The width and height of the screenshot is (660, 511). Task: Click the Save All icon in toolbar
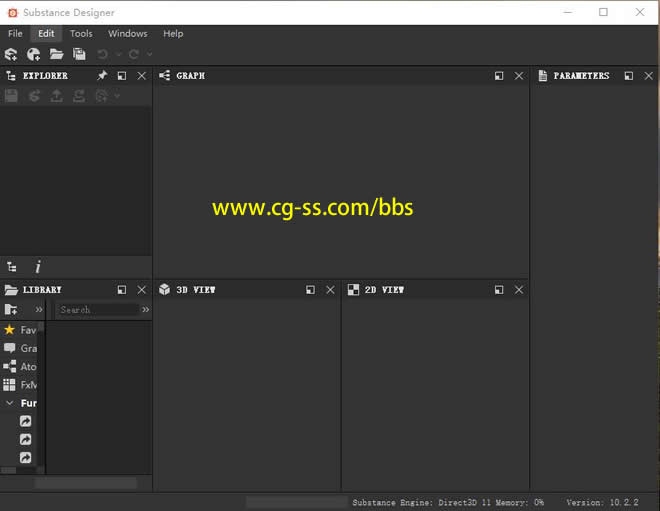(79, 54)
